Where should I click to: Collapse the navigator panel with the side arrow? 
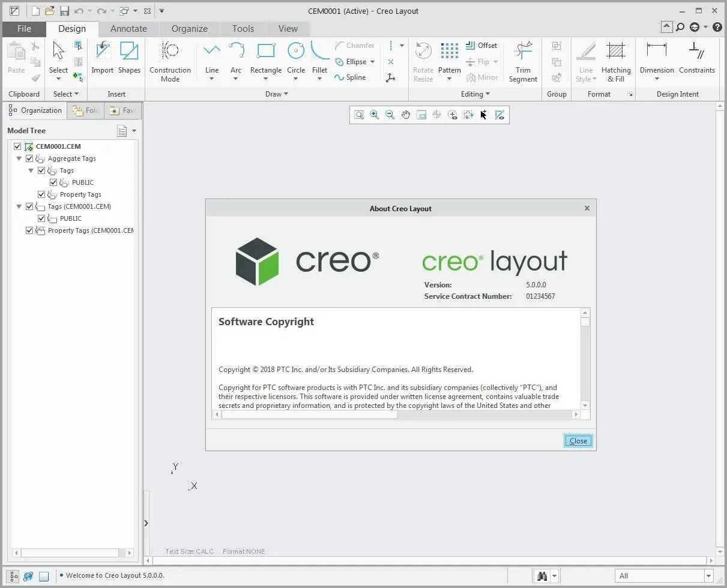tap(146, 523)
